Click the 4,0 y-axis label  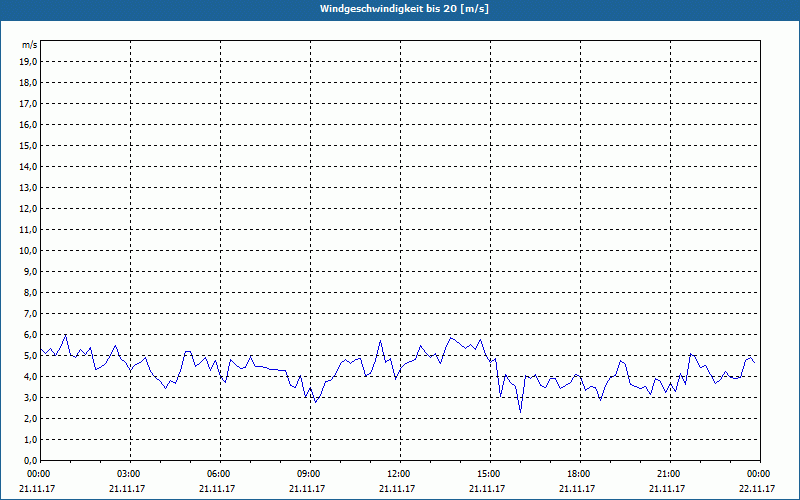point(30,377)
